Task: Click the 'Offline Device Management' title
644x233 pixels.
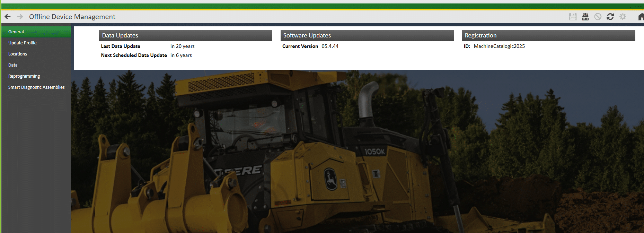Action: tap(72, 17)
